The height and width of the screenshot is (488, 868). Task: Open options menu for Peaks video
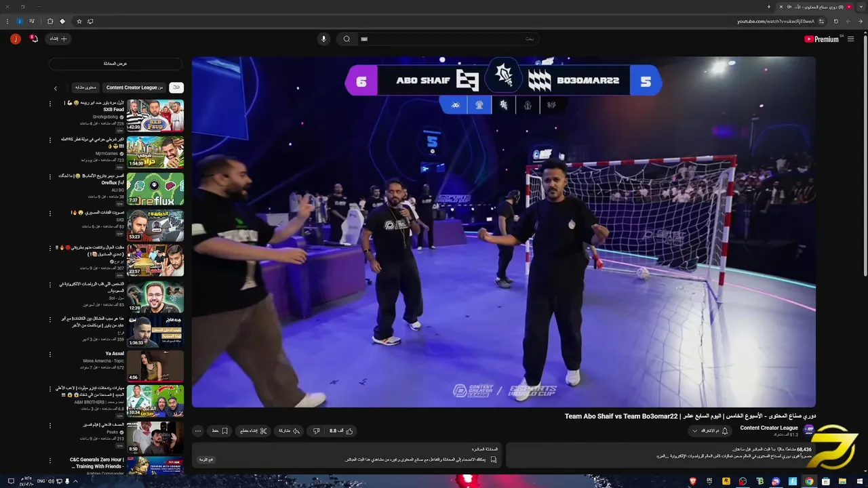[x=50, y=425]
